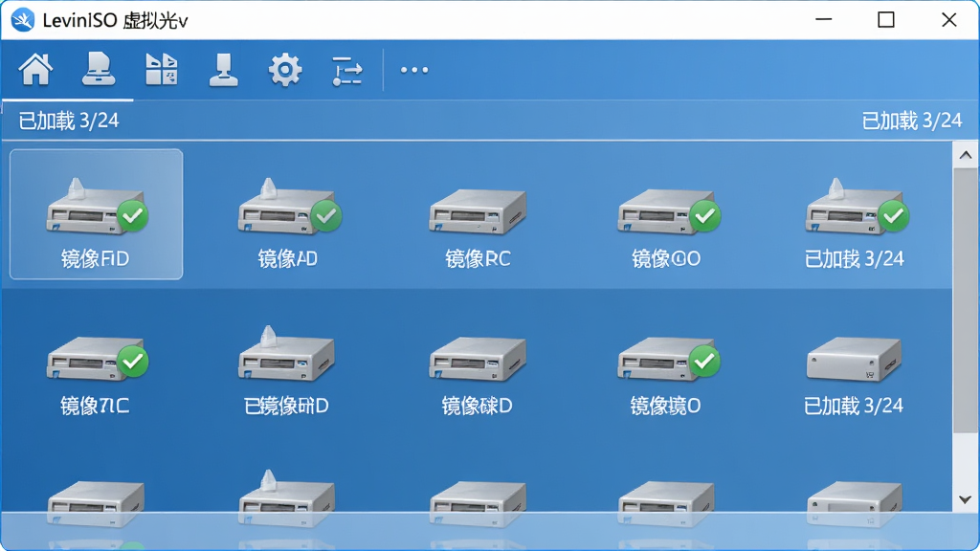This screenshot has width=980, height=551.
Task: Click the left status text 已加载 3/24 under toolbar
Action: point(69,121)
